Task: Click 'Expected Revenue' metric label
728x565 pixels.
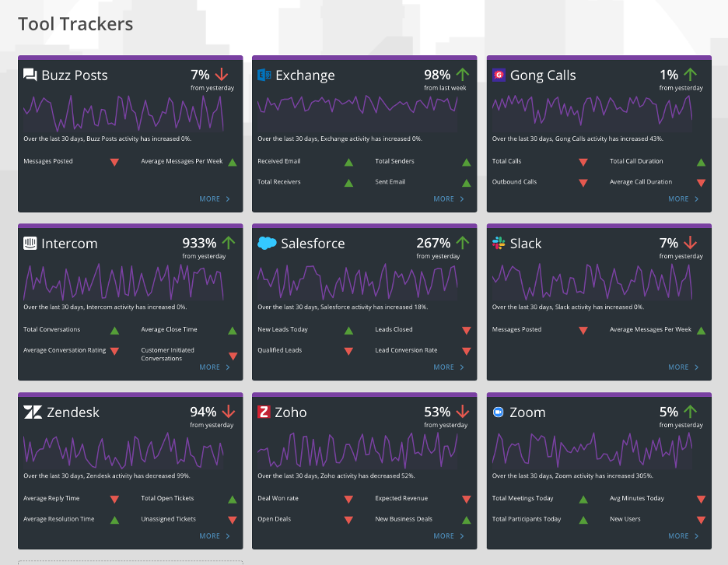Action: pos(401,498)
